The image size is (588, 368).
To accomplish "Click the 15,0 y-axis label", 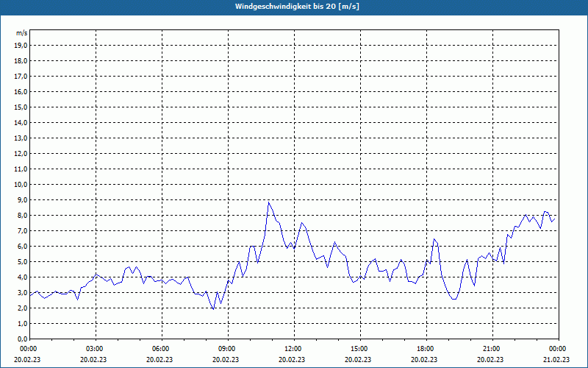I will 21,107.
